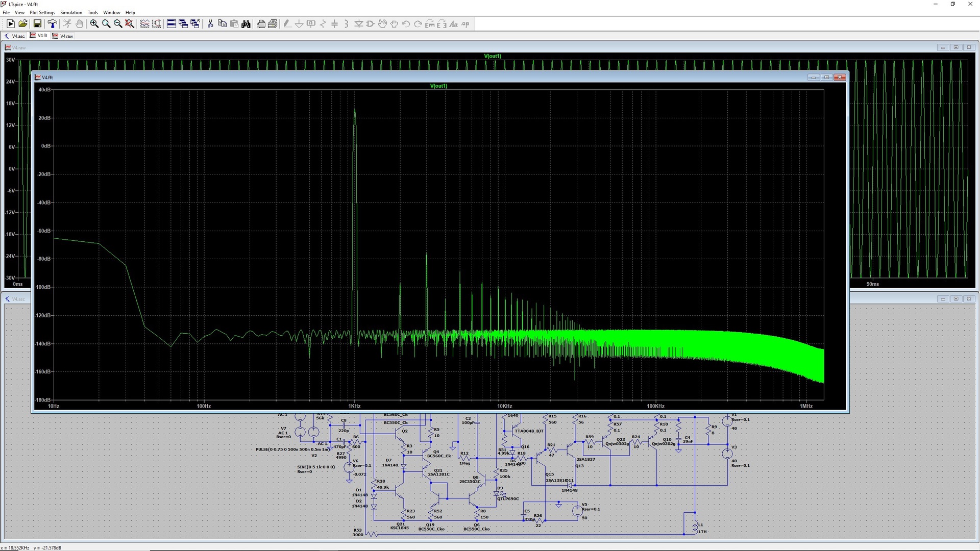Open the Plot Settings menu

[42, 13]
